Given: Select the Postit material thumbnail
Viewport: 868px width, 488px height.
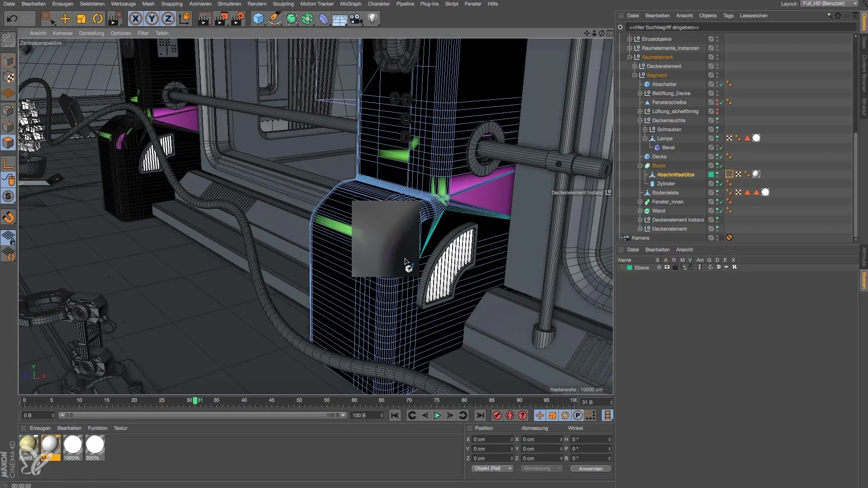Looking at the screenshot, I should (28, 447).
